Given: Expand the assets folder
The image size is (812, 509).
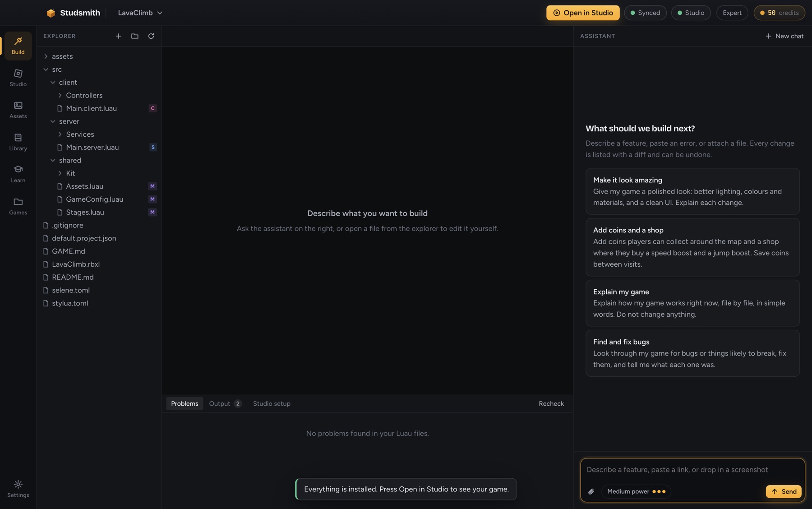Looking at the screenshot, I should (x=99, y=56).
